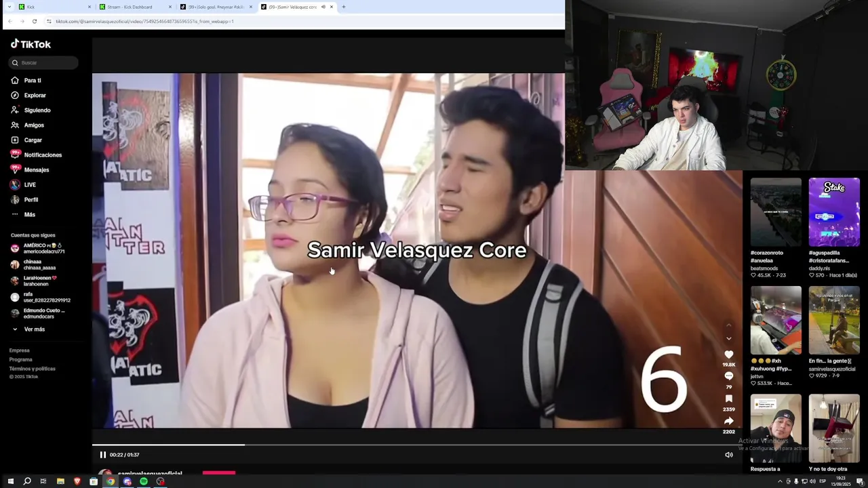This screenshot has width=868, height=488.
Task: Open 'En fin... la gente' video thumbnail
Action: point(834,320)
